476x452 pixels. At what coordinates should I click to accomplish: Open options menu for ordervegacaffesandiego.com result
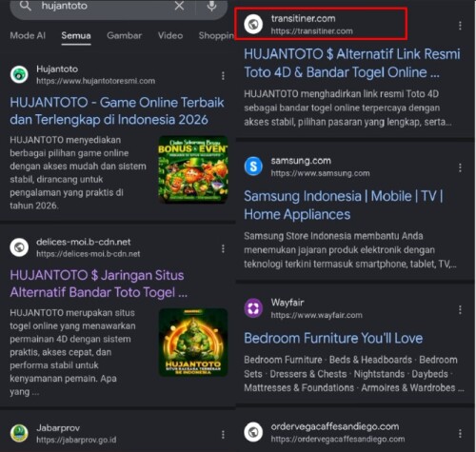pos(460,434)
